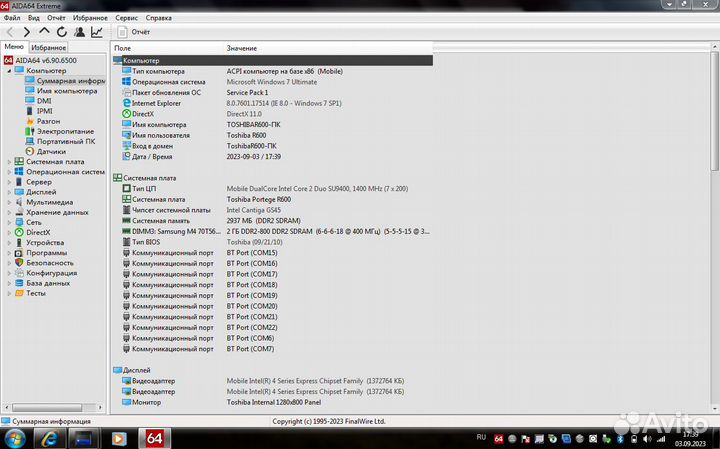Click the Устройства tree icon

coord(19,242)
